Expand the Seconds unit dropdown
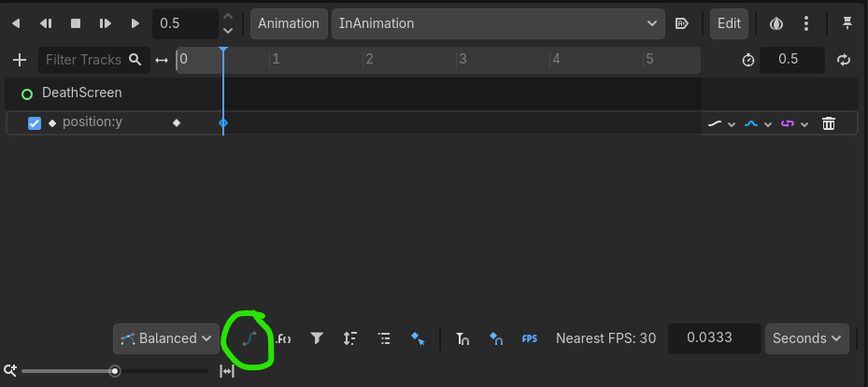The height and width of the screenshot is (387, 868). (806, 338)
